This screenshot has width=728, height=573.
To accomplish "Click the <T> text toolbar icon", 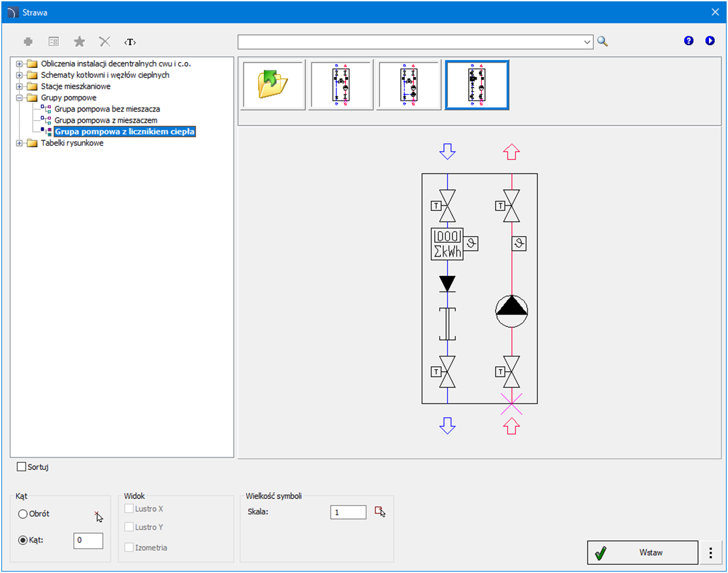I will click(x=130, y=42).
